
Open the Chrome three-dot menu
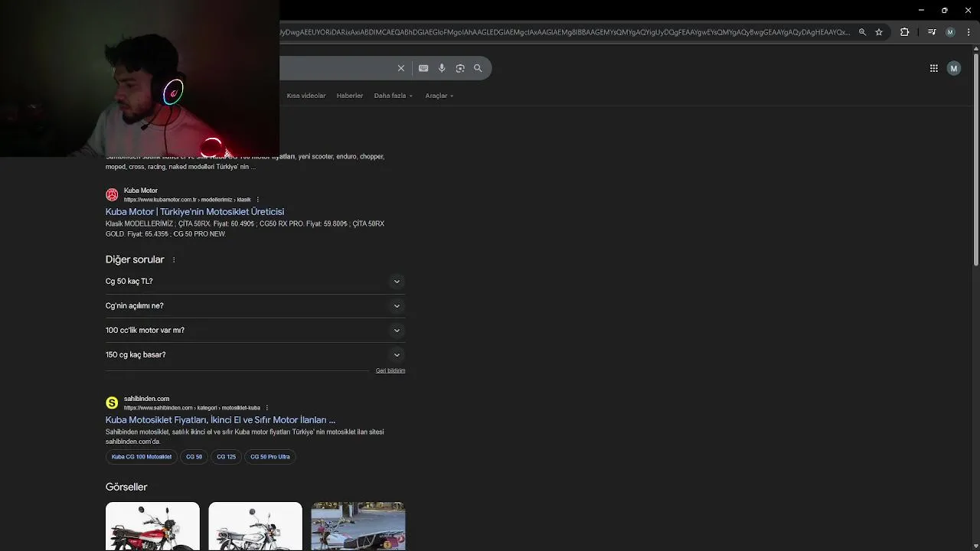pos(968,32)
